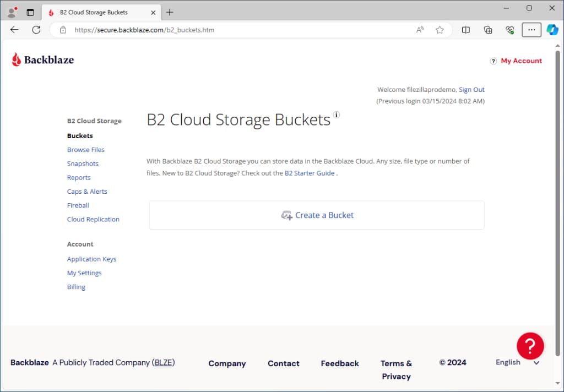This screenshot has width=564, height=392.
Task: Open Feedback footer link
Action: pyautogui.click(x=340, y=363)
